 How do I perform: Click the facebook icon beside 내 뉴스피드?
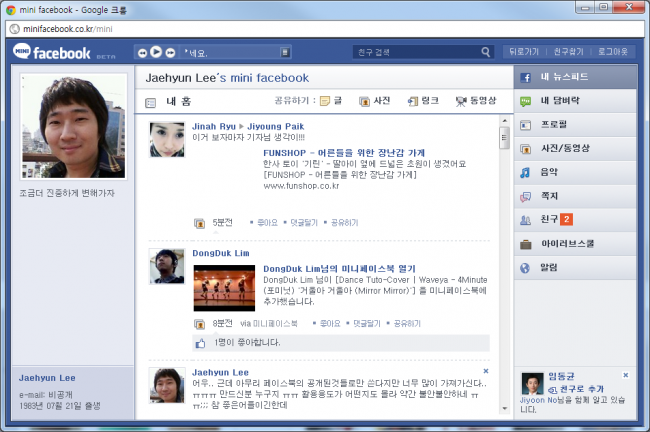point(525,78)
